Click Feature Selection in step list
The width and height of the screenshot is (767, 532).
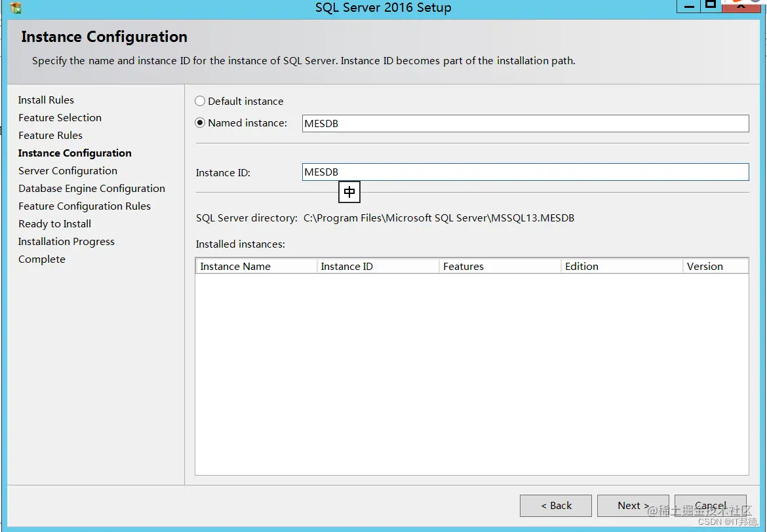pos(60,117)
